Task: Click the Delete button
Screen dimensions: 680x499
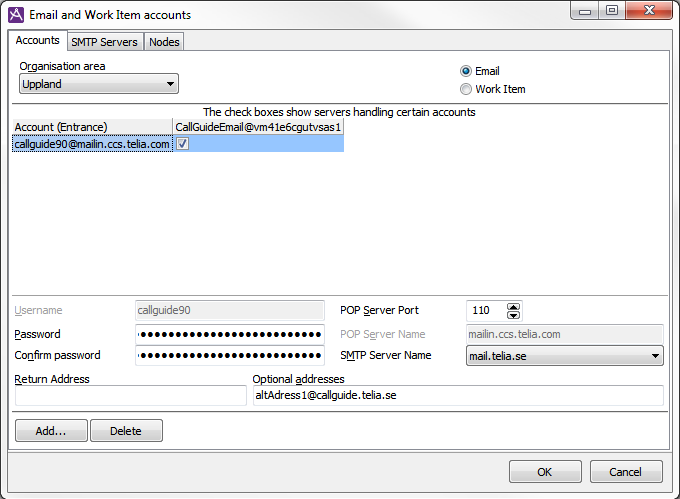Action: click(126, 431)
